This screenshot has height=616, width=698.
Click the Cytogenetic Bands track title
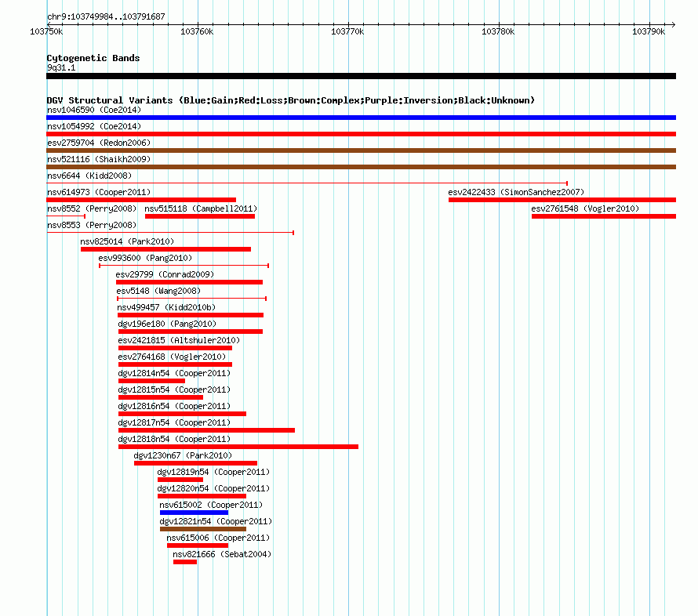93,58
